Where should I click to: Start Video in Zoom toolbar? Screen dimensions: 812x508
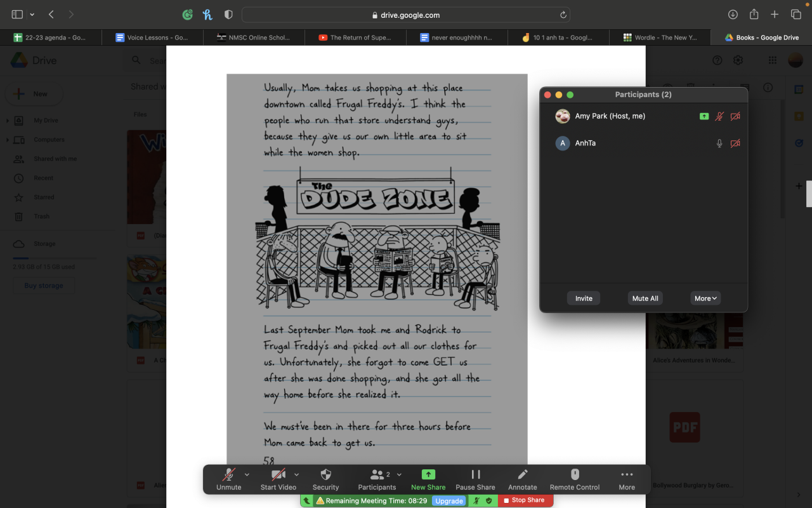point(278,479)
